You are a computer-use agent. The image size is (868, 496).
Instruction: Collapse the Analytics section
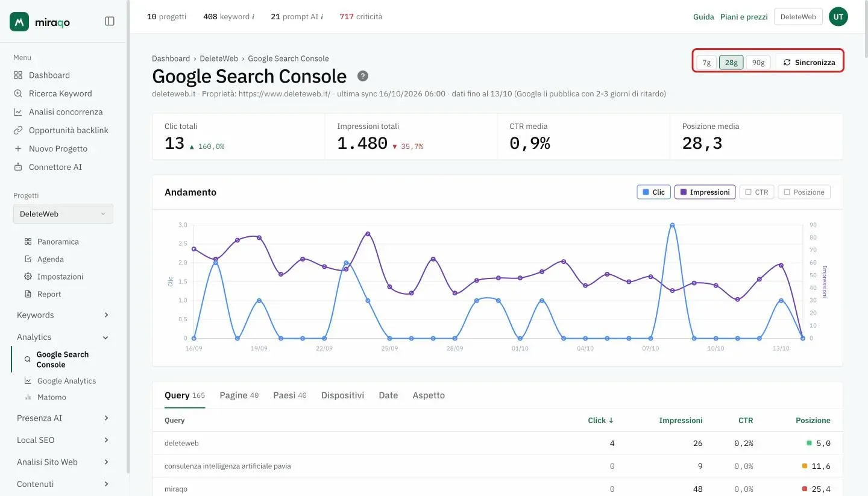coord(63,337)
